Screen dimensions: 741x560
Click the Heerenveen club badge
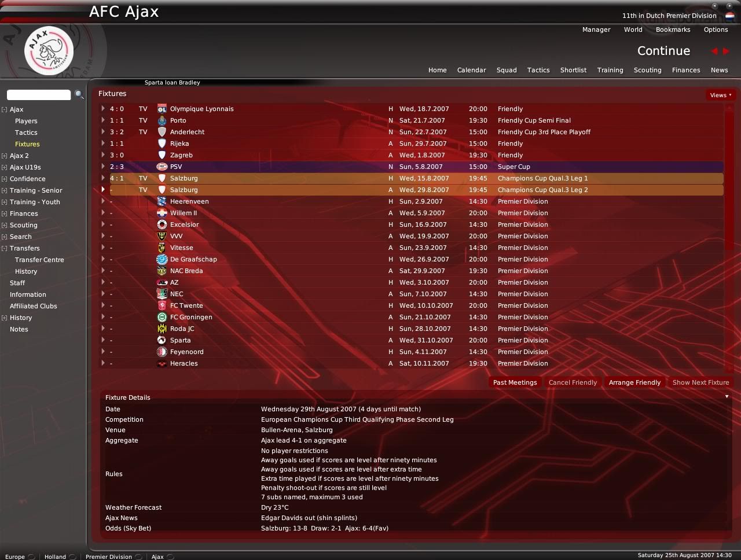click(x=162, y=201)
